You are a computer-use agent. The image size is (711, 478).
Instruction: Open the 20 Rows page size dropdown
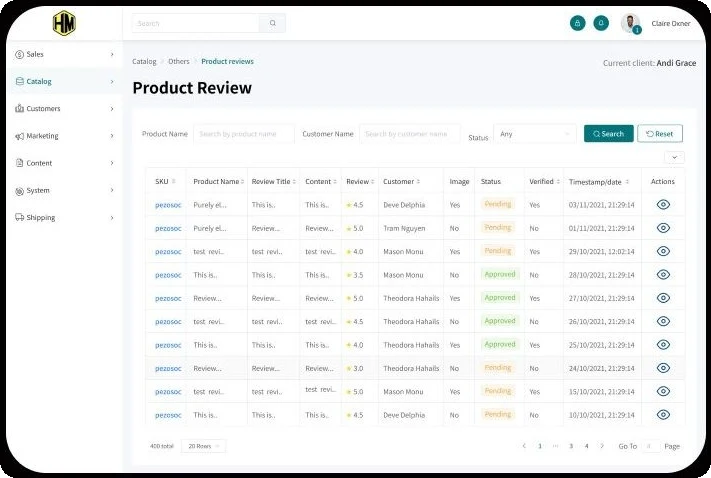pyautogui.click(x=203, y=446)
